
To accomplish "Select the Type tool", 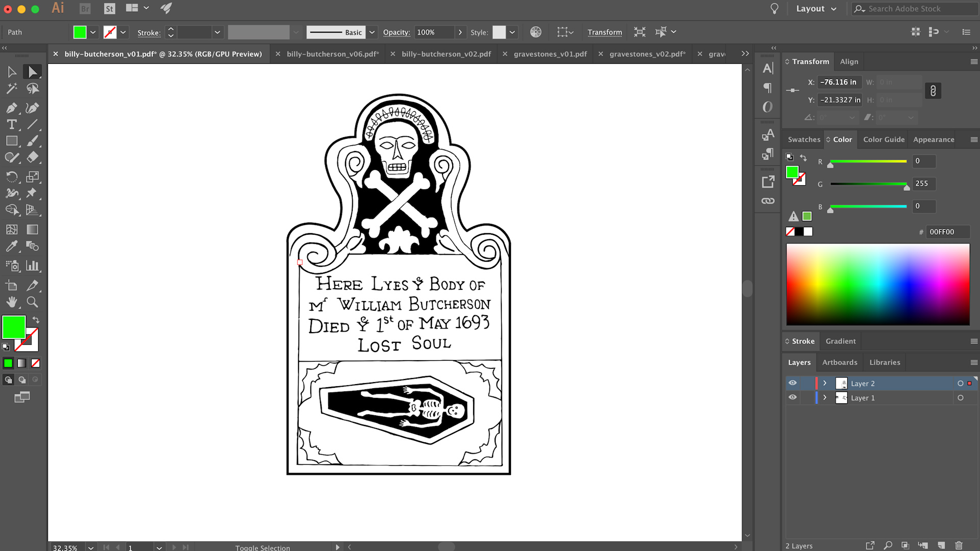I will coord(12,124).
